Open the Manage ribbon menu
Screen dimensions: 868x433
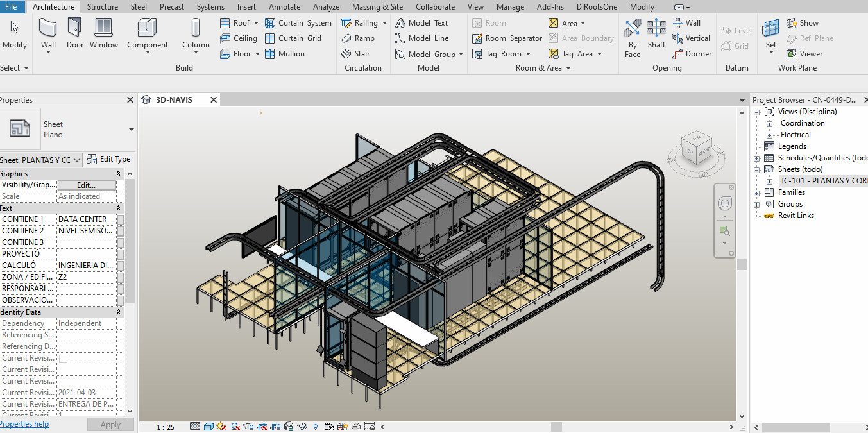[x=510, y=7]
